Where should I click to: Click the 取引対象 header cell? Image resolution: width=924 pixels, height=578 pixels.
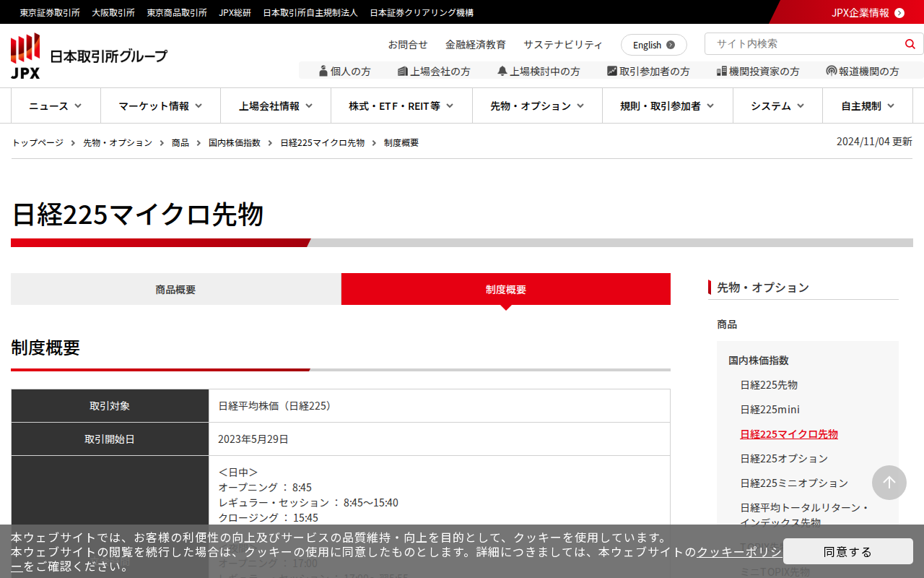(110, 406)
